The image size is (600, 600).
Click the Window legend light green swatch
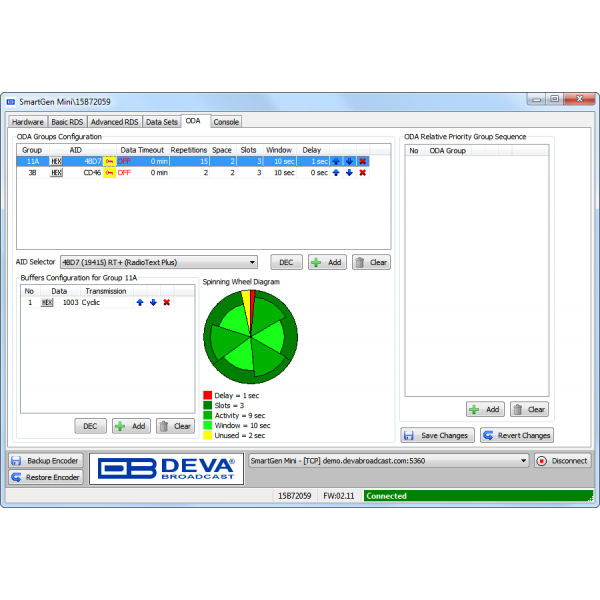click(x=207, y=425)
